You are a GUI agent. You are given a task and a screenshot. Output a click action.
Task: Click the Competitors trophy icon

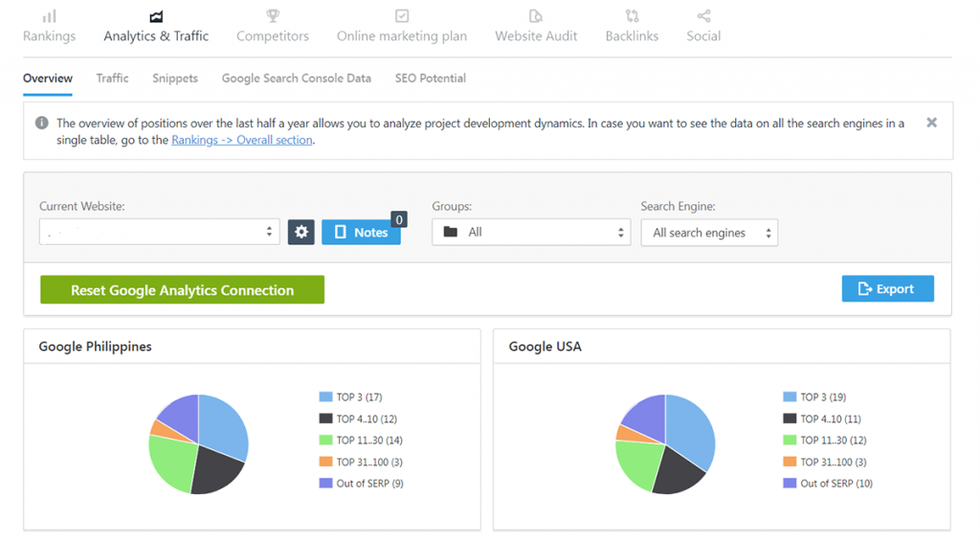click(273, 16)
